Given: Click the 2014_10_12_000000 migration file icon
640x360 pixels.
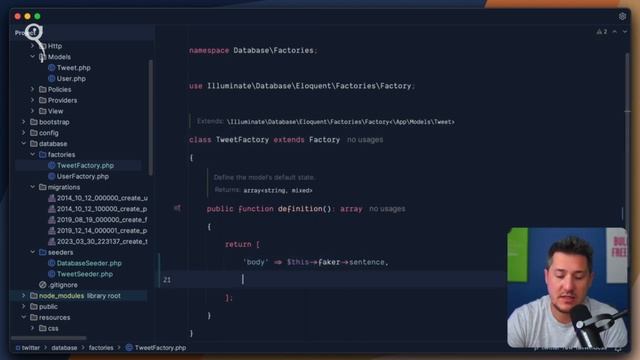Looking at the screenshot, I should tap(51, 198).
